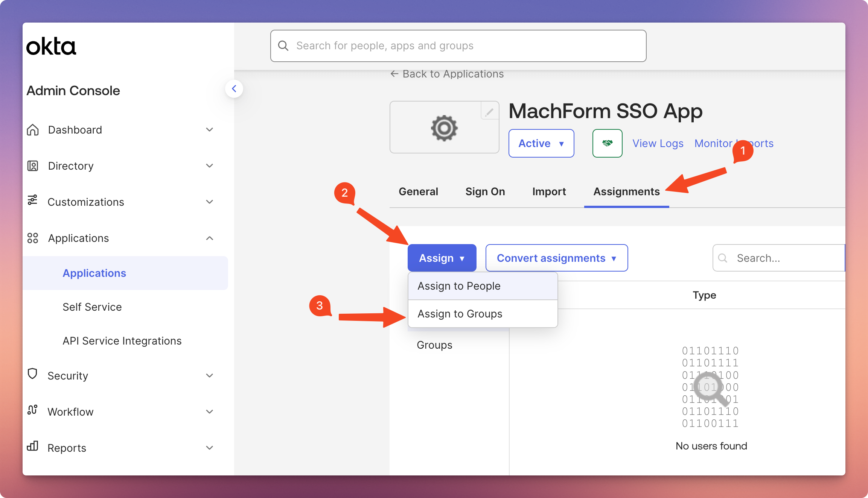
Task: Focus the people, apps and groups search field
Action: [458, 46]
